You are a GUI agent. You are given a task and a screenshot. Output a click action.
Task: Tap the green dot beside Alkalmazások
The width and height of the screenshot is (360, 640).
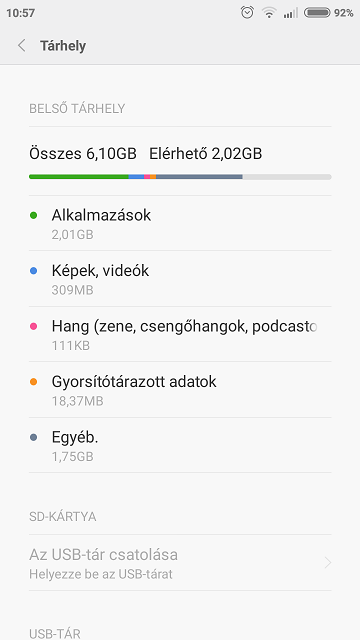33,215
